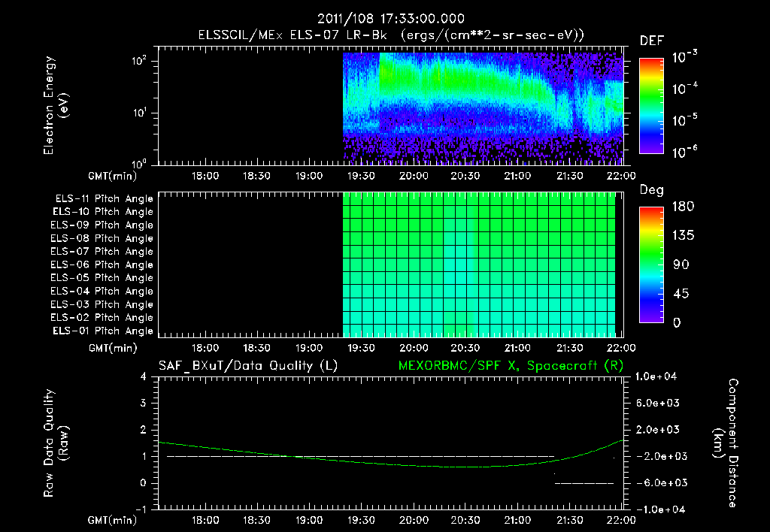The width and height of the screenshot is (770, 532).
Task: Click the 90 value on Deg scale
Action: tap(681, 264)
